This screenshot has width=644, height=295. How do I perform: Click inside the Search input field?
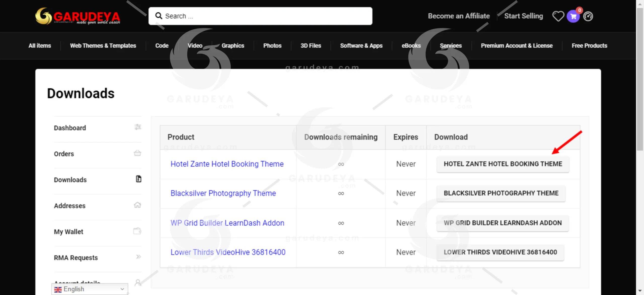(x=260, y=16)
